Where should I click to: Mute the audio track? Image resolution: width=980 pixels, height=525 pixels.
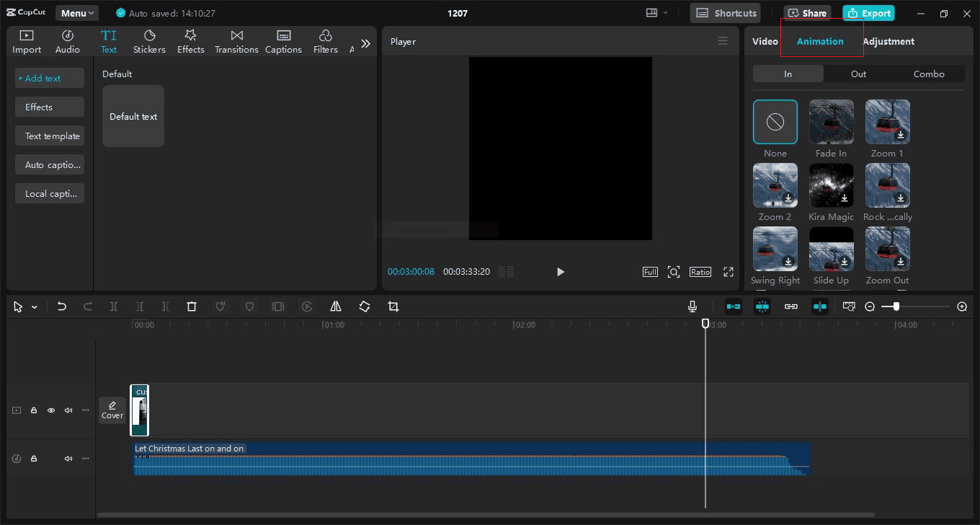[x=68, y=459]
